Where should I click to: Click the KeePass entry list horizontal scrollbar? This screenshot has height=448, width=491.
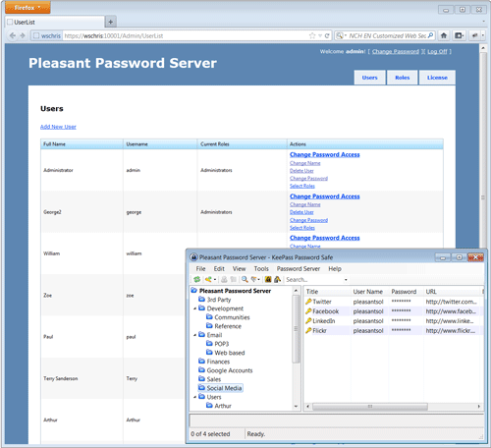tap(370, 407)
